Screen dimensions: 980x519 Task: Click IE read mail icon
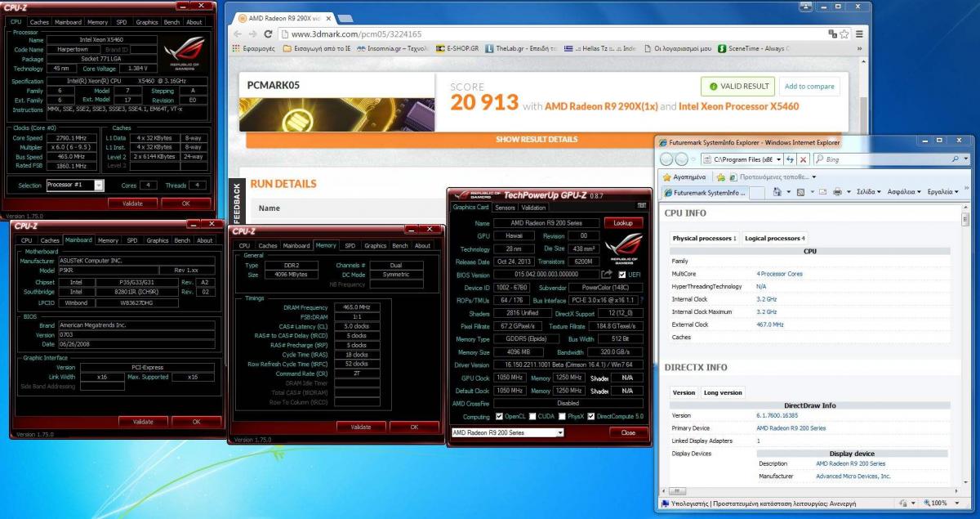(822, 192)
